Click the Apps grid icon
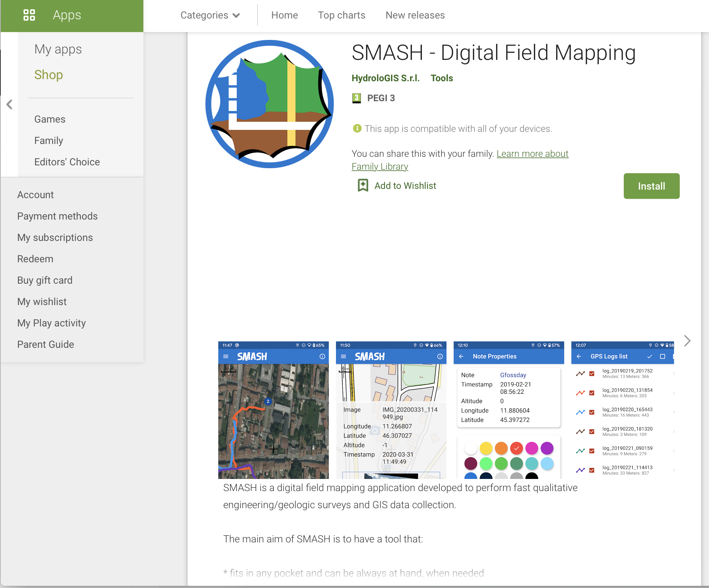Image resolution: width=709 pixels, height=588 pixels. click(29, 15)
